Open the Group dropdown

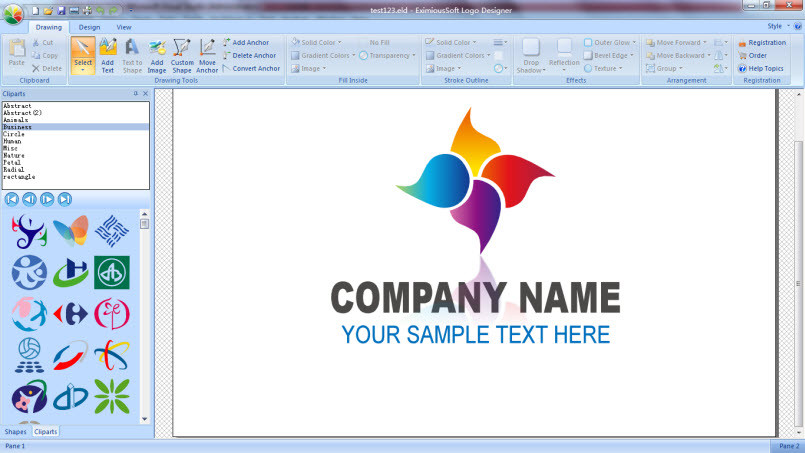[x=665, y=68]
